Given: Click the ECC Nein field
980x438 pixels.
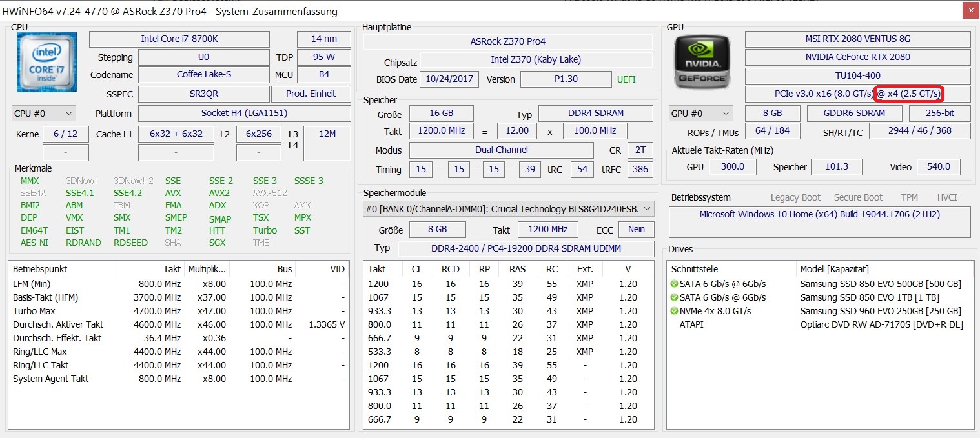Looking at the screenshot, I should pos(637,229).
